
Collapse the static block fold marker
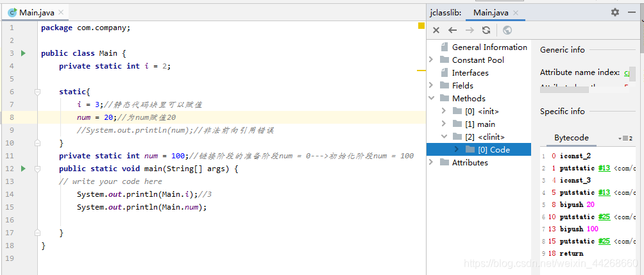coord(37,92)
